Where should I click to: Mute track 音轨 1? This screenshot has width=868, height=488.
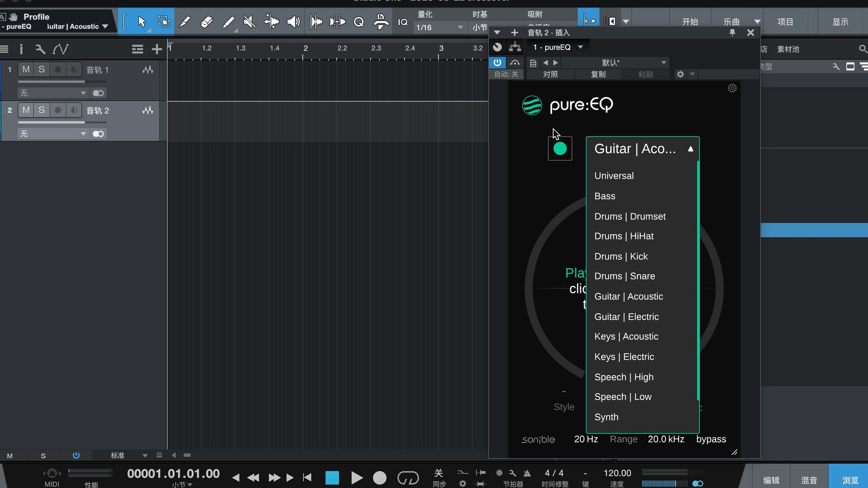click(26, 70)
